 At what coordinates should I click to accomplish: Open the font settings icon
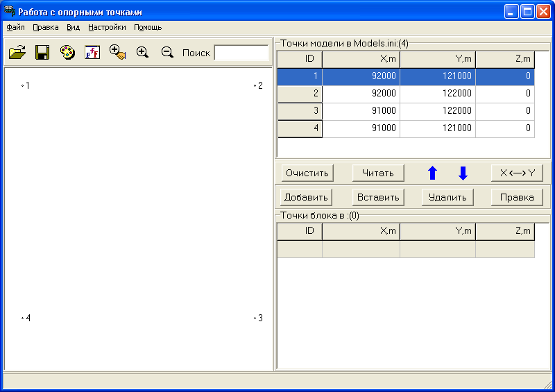[x=92, y=53]
